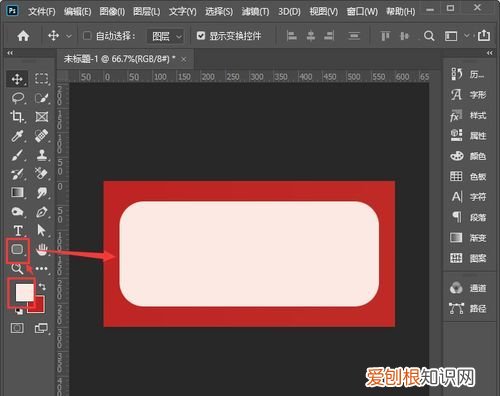The width and height of the screenshot is (500, 396).
Task: Click the foreground color swatch
Action: [24, 292]
